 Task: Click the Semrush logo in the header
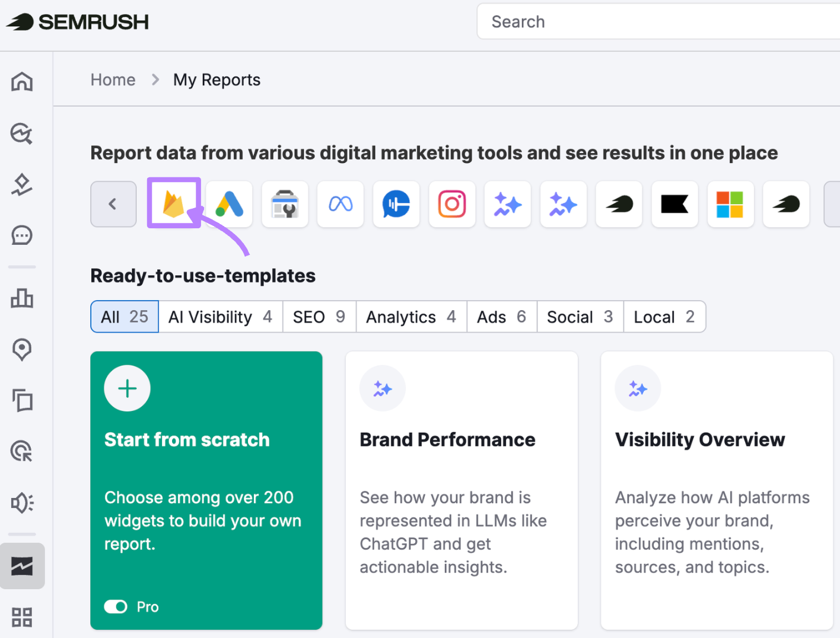(x=77, y=22)
